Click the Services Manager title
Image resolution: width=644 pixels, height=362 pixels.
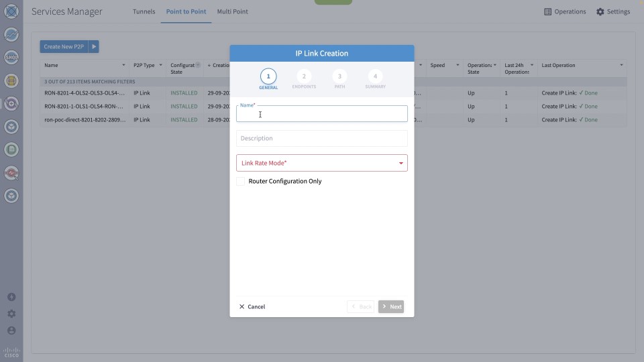[67, 11]
